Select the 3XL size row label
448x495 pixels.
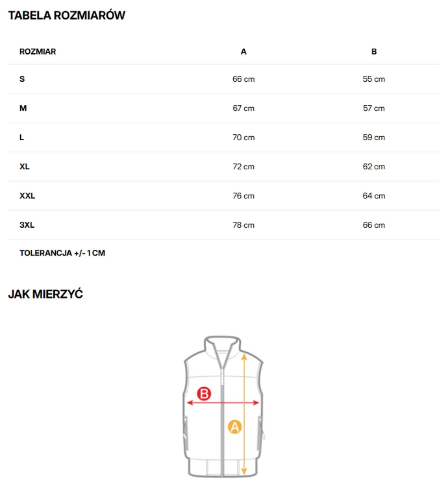pyautogui.click(x=27, y=225)
